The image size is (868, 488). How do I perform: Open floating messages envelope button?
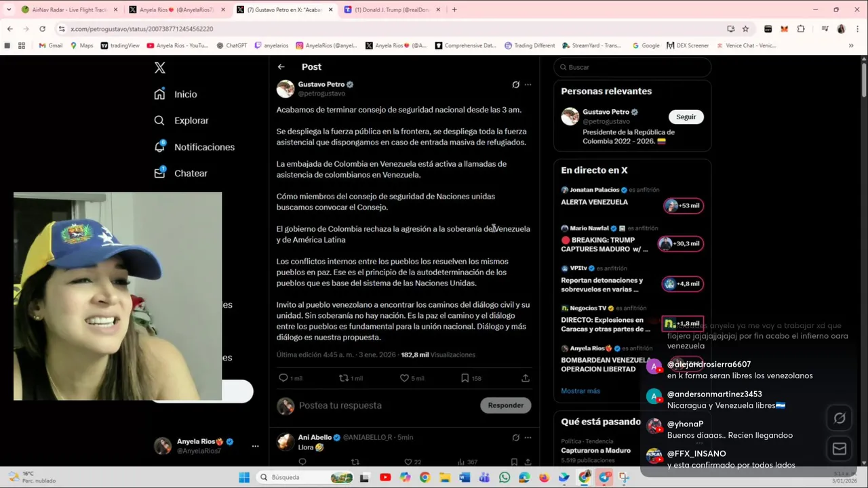pyautogui.click(x=840, y=449)
